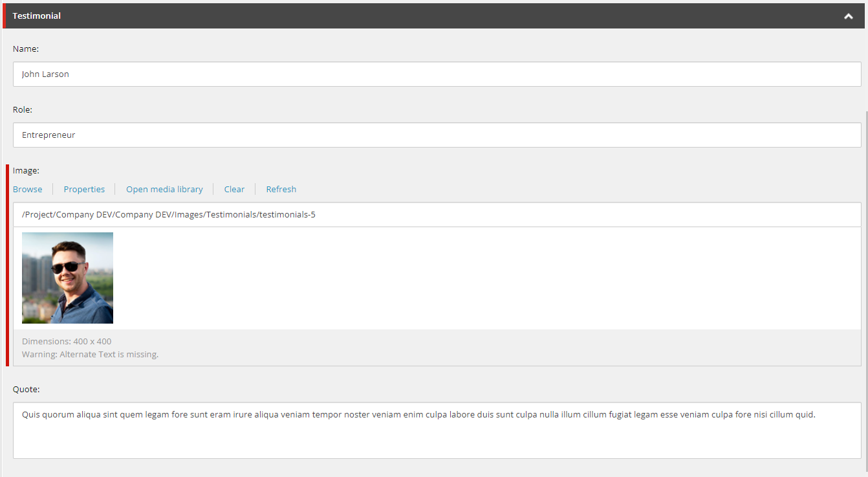Clear the selected image
Viewport: 868px width, 477px height.
coord(234,190)
